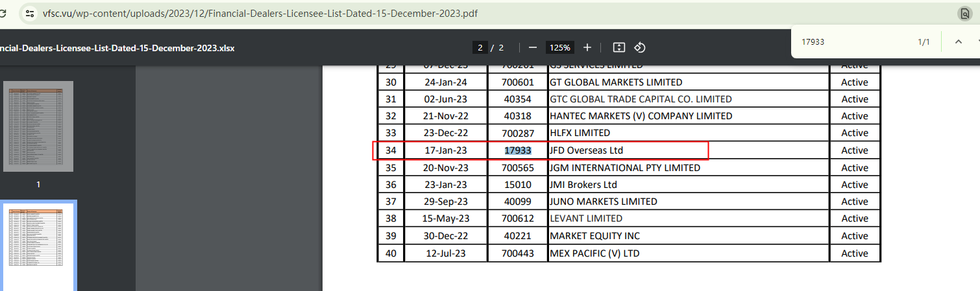
Task: Click HANTEC MARKETS (V) COMPANY LIMITED entry
Action: (x=641, y=116)
